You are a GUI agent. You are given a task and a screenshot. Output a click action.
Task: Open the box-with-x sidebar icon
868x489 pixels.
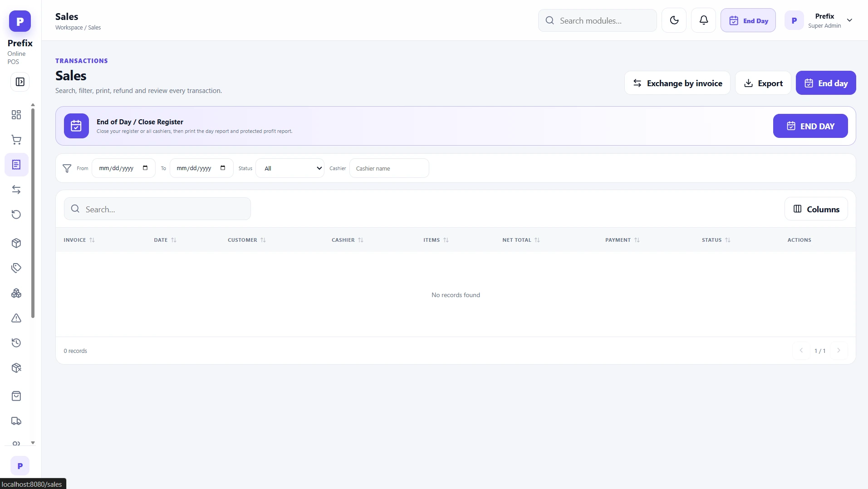click(x=16, y=368)
